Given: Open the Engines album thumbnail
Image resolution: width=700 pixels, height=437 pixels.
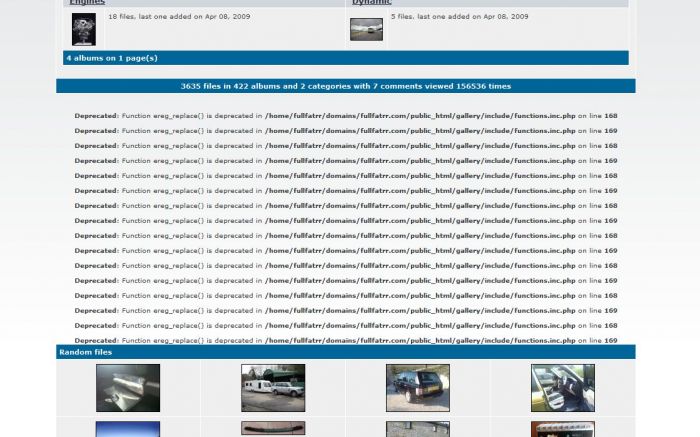Looking at the screenshot, I should (83, 29).
